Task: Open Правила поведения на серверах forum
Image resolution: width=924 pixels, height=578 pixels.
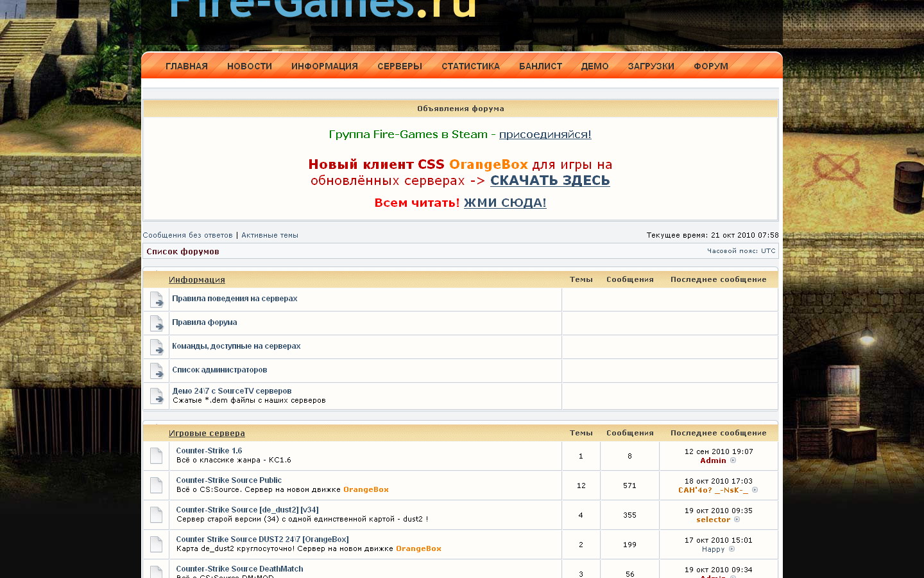Action: (235, 299)
